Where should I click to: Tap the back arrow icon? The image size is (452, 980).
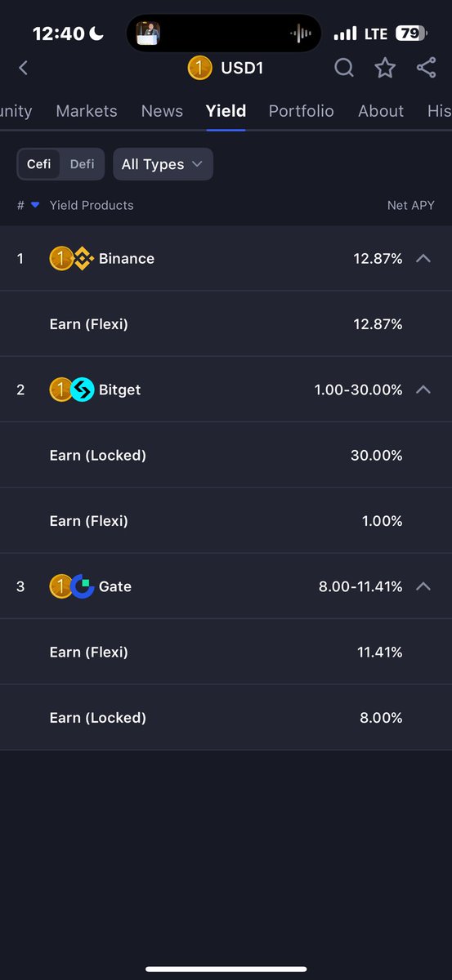click(x=23, y=68)
